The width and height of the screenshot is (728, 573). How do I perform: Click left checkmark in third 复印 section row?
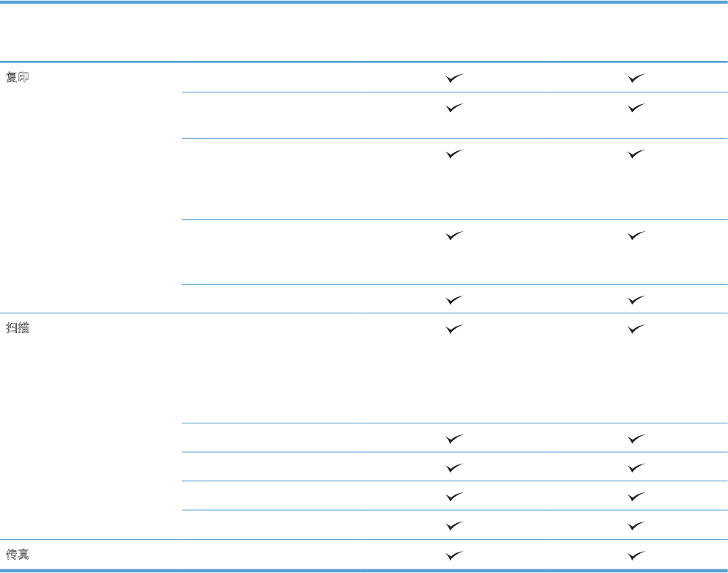click(454, 153)
